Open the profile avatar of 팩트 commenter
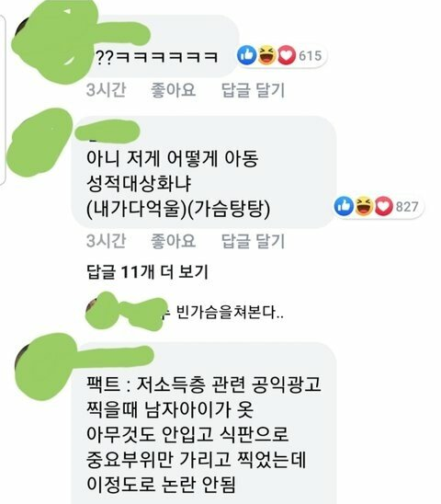 47,366
